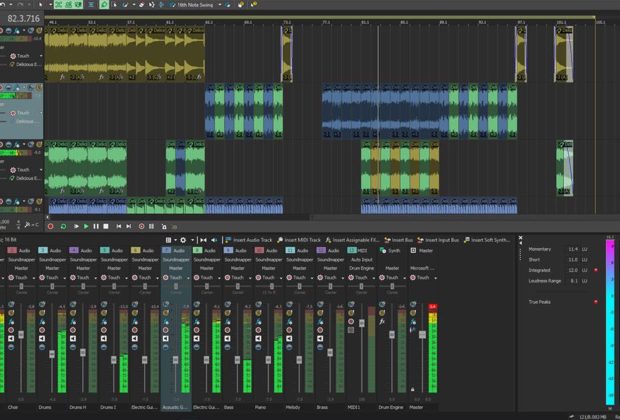Expand the dropdown arrow beside mixer gear icon
The image size is (620, 420).
click(x=192, y=240)
